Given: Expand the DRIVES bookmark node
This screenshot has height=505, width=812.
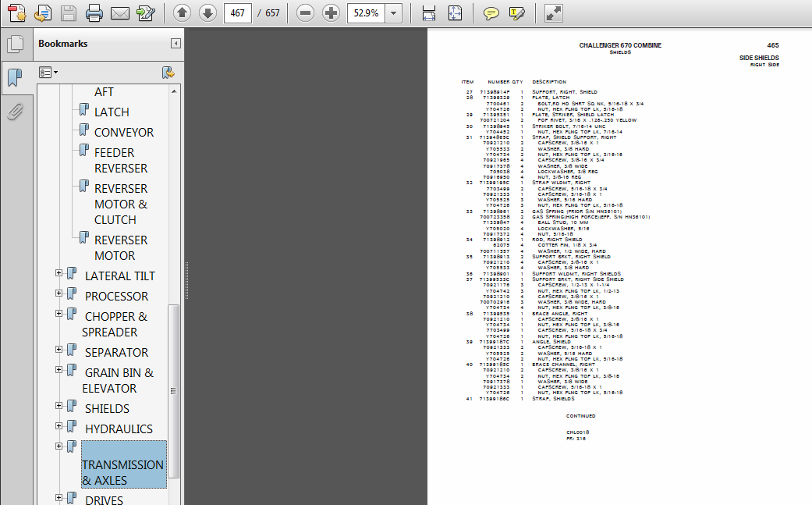Looking at the screenshot, I should coord(59,498).
